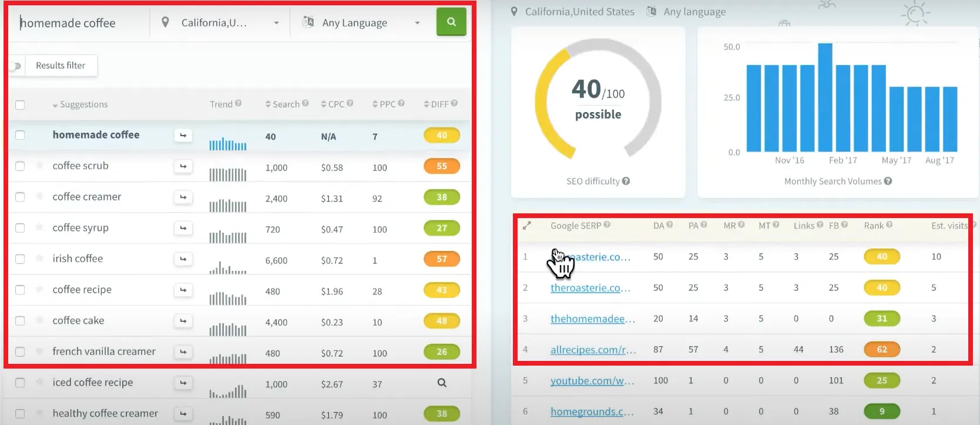Click the expand arrows icon in SERP header

(x=527, y=226)
